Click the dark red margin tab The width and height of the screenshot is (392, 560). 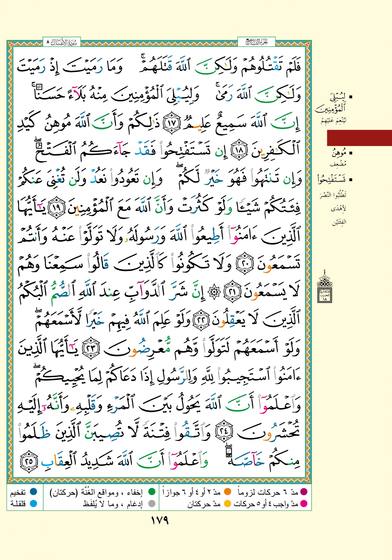[x=359, y=138]
